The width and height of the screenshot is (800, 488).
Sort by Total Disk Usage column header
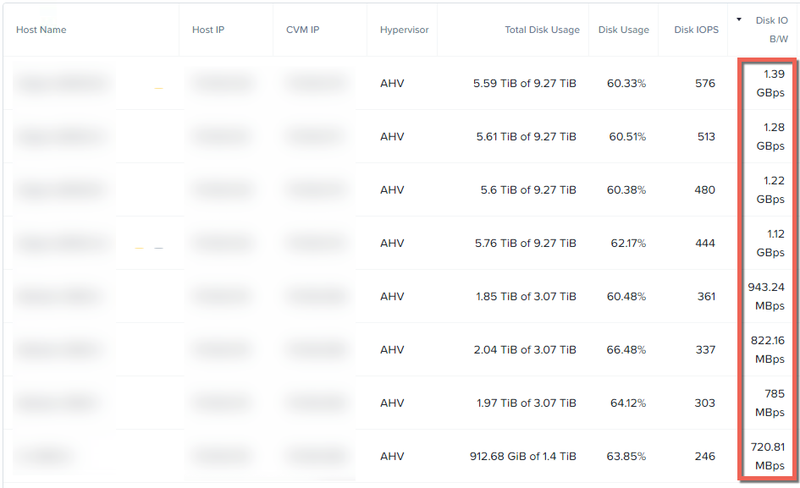(542, 30)
